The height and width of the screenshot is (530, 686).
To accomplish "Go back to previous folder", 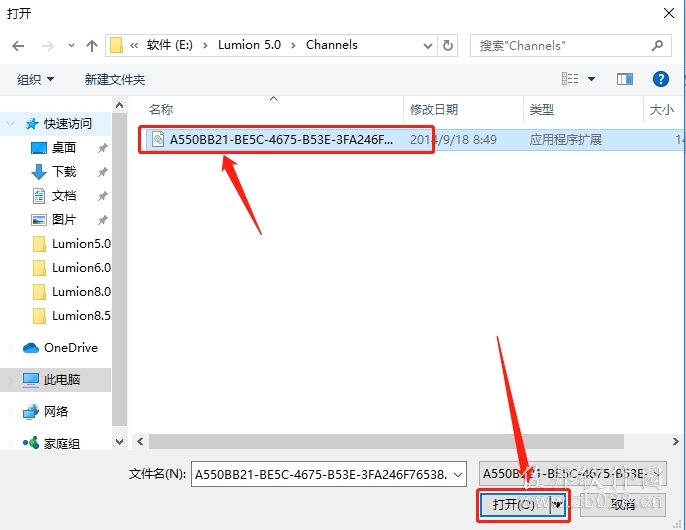I will tap(18, 46).
